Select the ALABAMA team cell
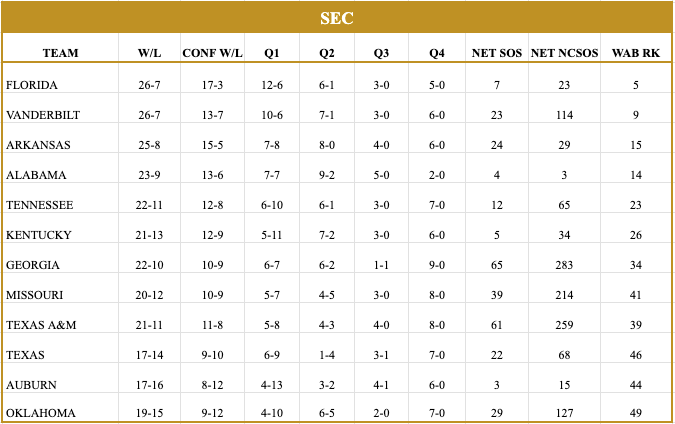Viewport: 675px width, 424px height. tap(35, 175)
